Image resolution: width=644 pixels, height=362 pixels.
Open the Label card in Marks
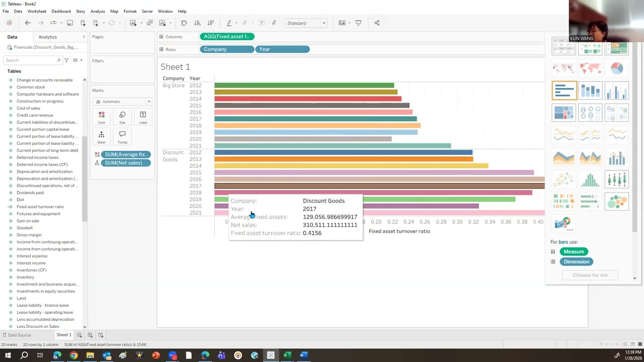(143, 118)
